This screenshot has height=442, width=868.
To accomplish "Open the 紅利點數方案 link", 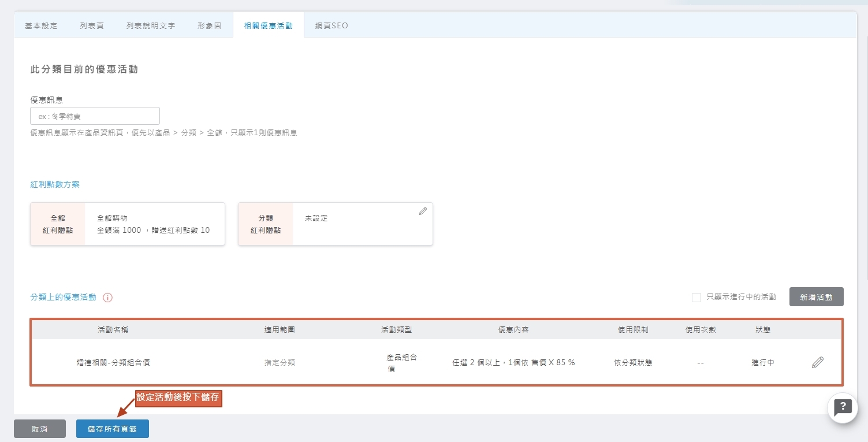I will 55,184.
